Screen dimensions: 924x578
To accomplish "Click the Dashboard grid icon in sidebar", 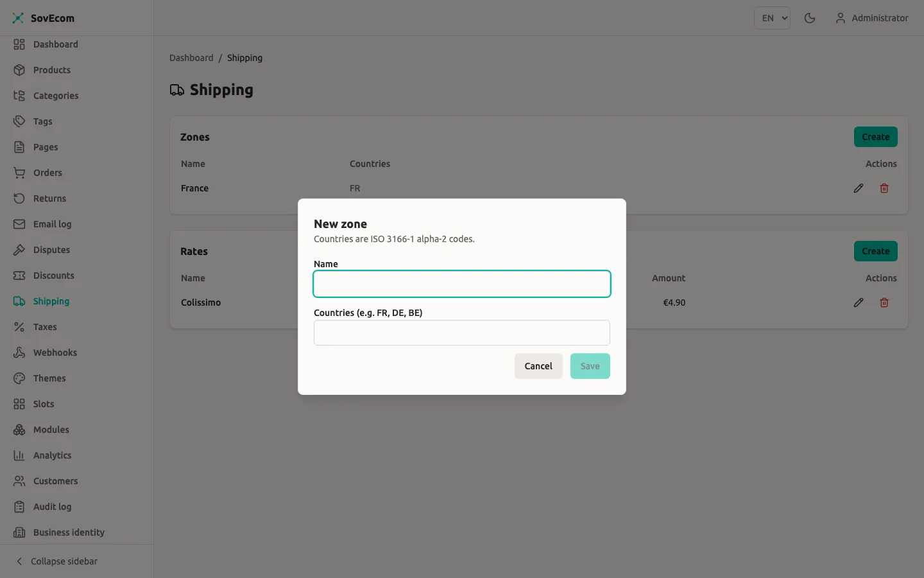I will coord(19,44).
